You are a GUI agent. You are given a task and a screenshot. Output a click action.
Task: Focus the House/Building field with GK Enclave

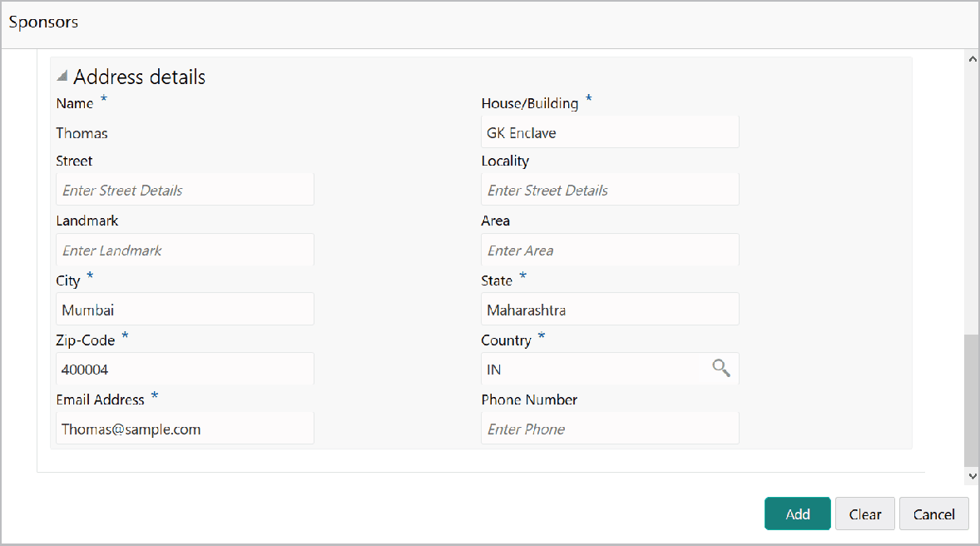coord(610,132)
